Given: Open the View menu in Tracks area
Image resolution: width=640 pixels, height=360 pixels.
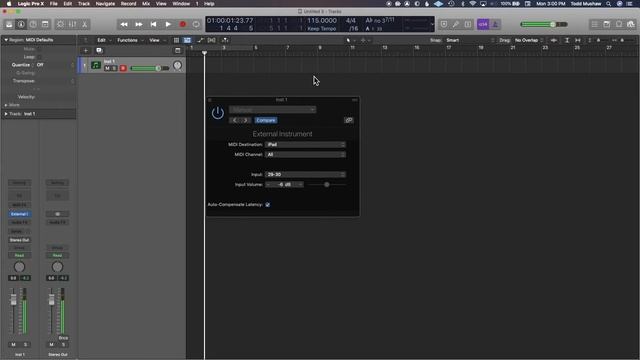Looking at the screenshot, I should click(x=156, y=40).
